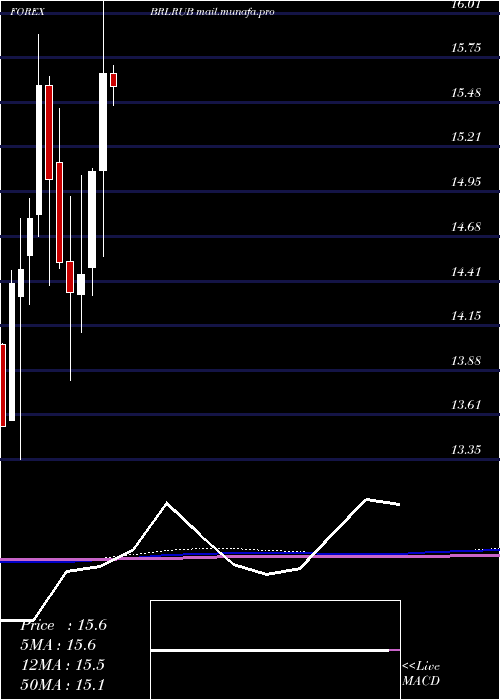
Task: Click the 12MA : 15.5 readout
Action: (63, 665)
